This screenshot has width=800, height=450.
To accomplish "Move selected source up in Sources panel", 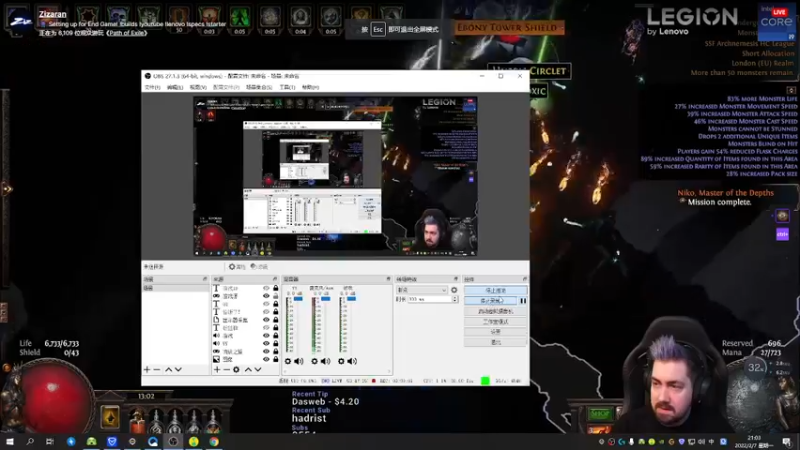I will tap(248, 369).
